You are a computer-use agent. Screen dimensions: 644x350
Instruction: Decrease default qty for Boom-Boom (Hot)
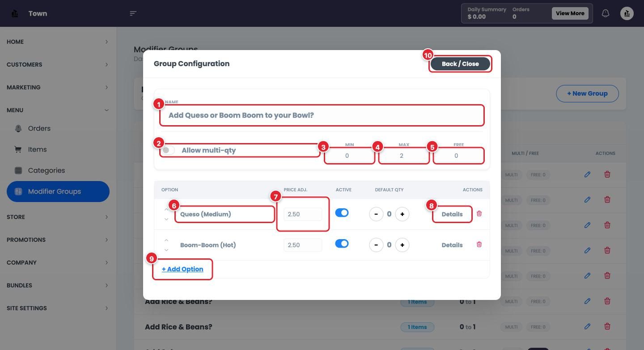coord(376,245)
